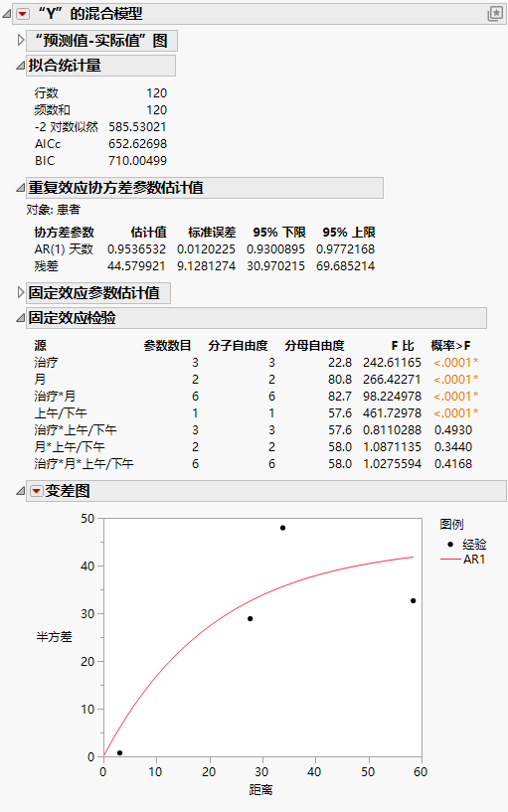
Task: Click the 固定效应参数估计值 header
Action: pyautogui.click(x=98, y=292)
